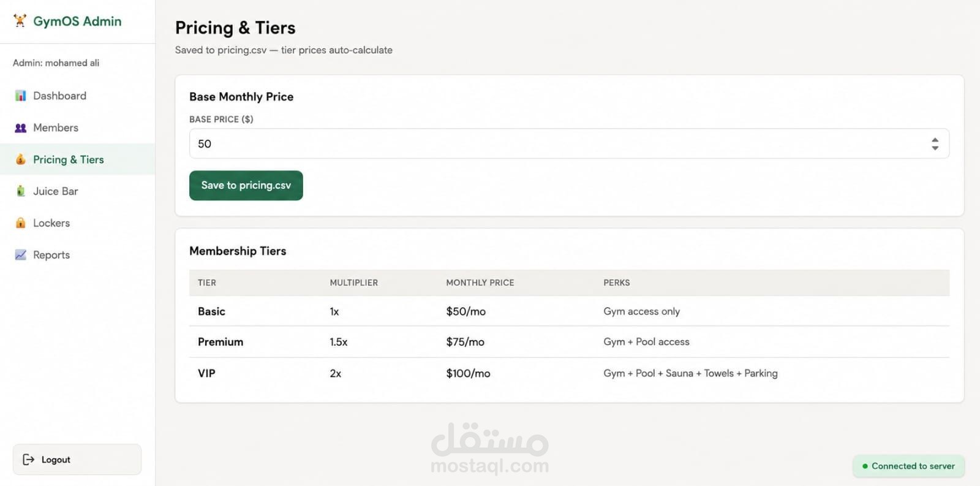Screen dimensions: 980x486
Task: Select the VIP tier row
Action: (569, 373)
